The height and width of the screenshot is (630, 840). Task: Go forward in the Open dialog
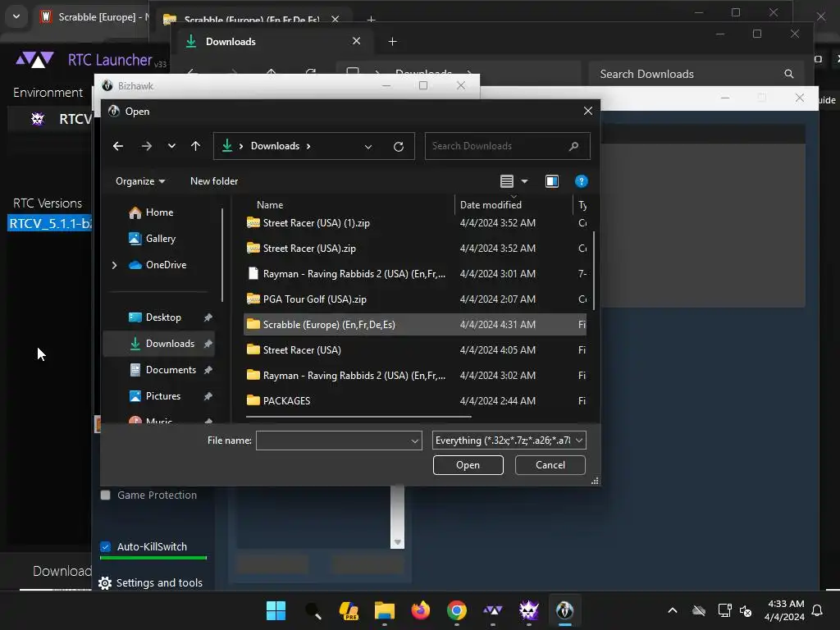[146, 146]
